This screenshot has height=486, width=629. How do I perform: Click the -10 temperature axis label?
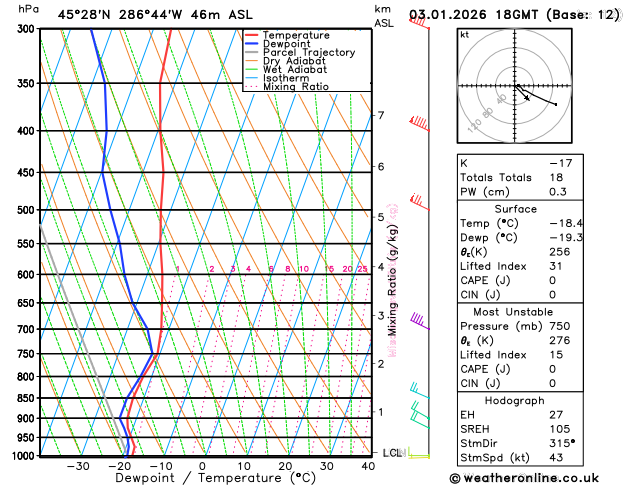(160, 466)
